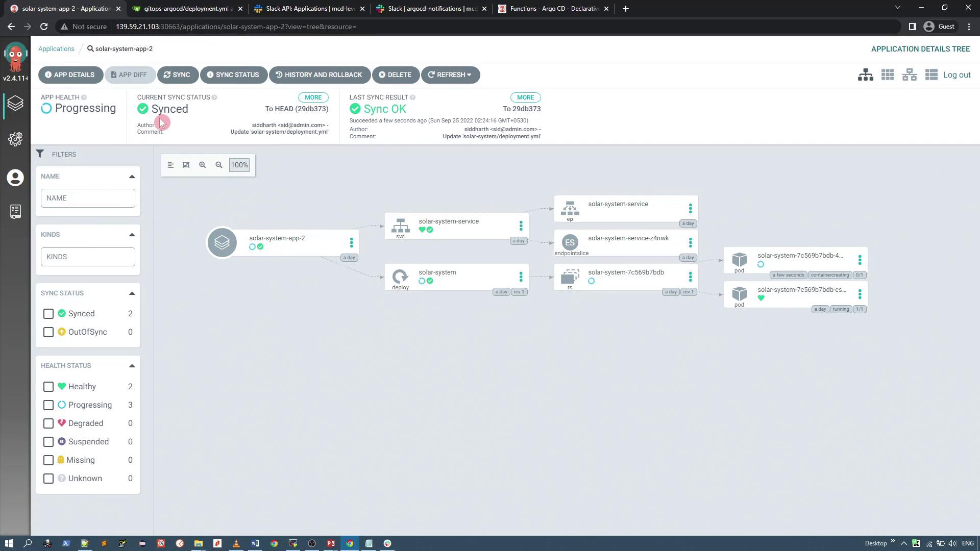Collapse the HEALTH STATUS filter section
The width and height of the screenshot is (980, 551).
(132, 366)
